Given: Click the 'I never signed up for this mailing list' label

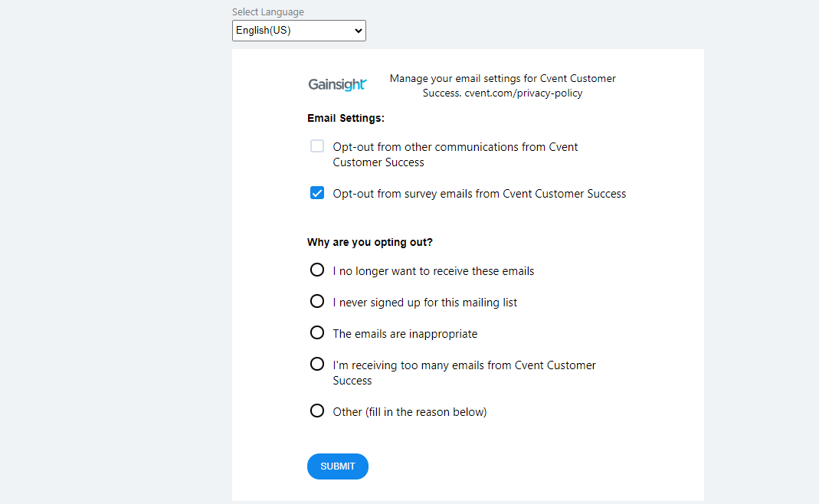Looking at the screenshot, I should click(x=424, y=303).
